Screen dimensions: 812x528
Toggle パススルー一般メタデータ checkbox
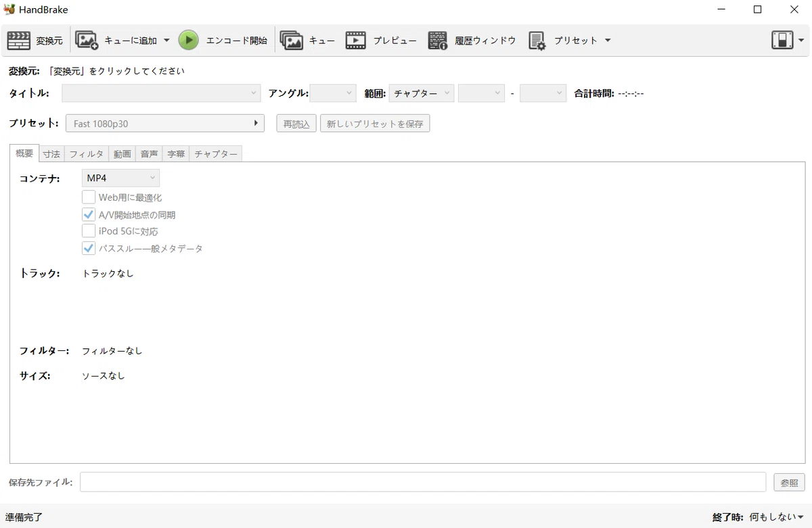coord(89,248)
